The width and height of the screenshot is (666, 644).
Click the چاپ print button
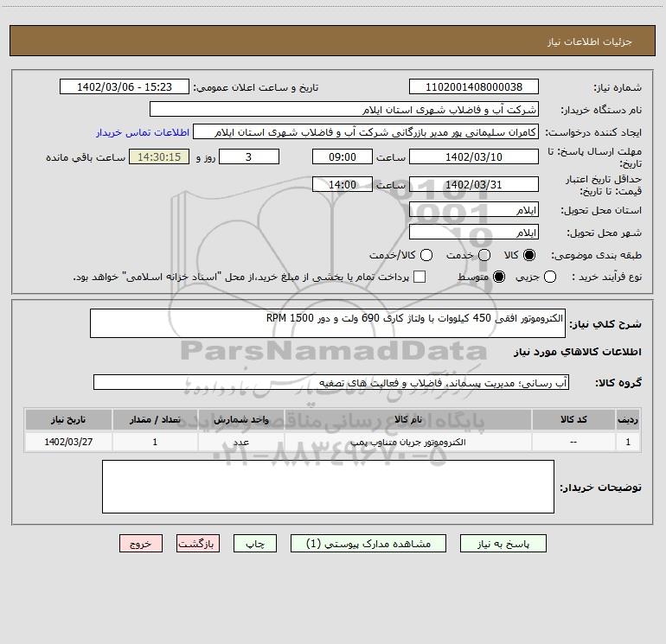tap(255, 544)
